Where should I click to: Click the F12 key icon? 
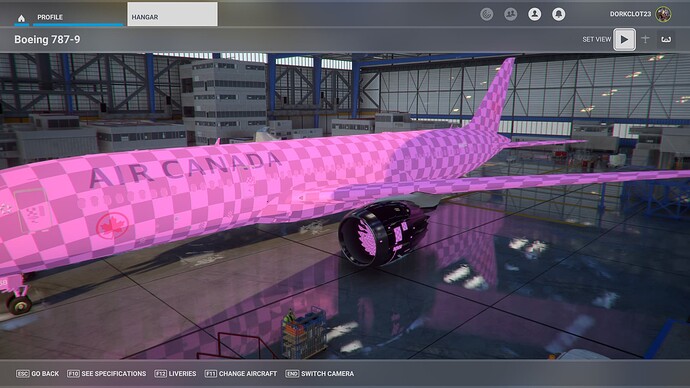pos(161,373)
